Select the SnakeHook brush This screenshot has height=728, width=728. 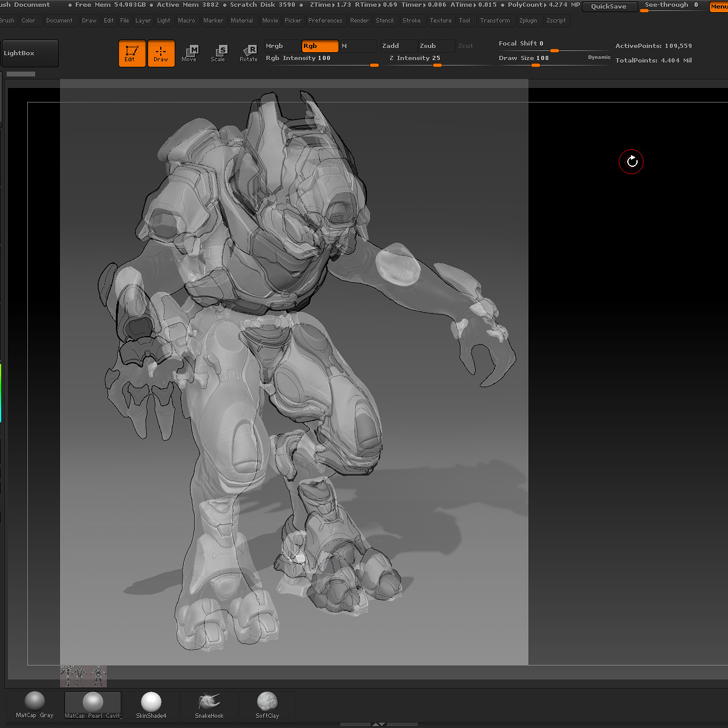coord(209,705)
